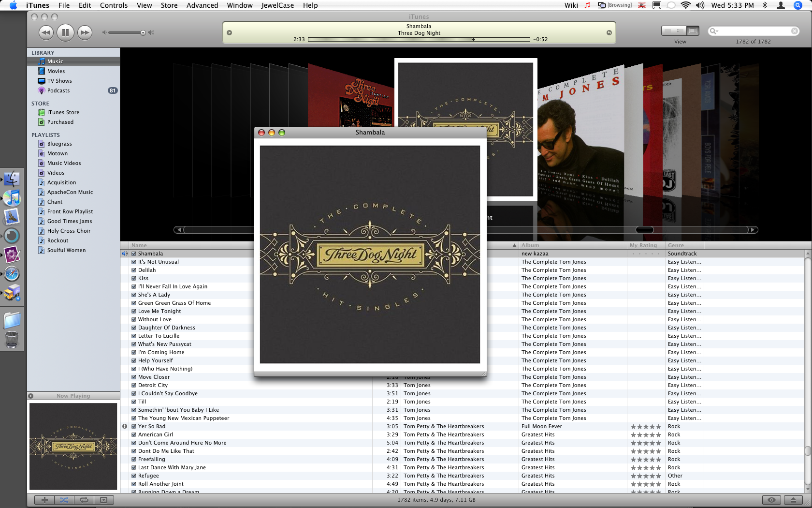
Task: Toggle shuffle button at bottom left
Action: click(64, 500)
